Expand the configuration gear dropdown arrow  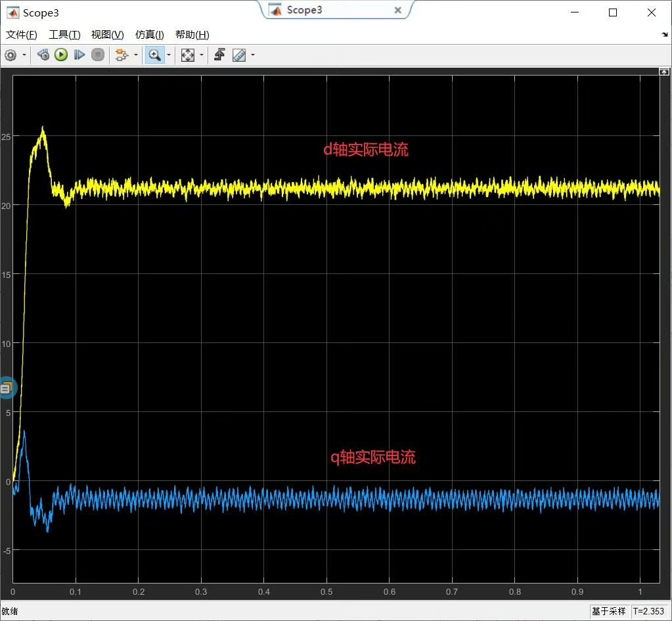[x=24, y=55]
